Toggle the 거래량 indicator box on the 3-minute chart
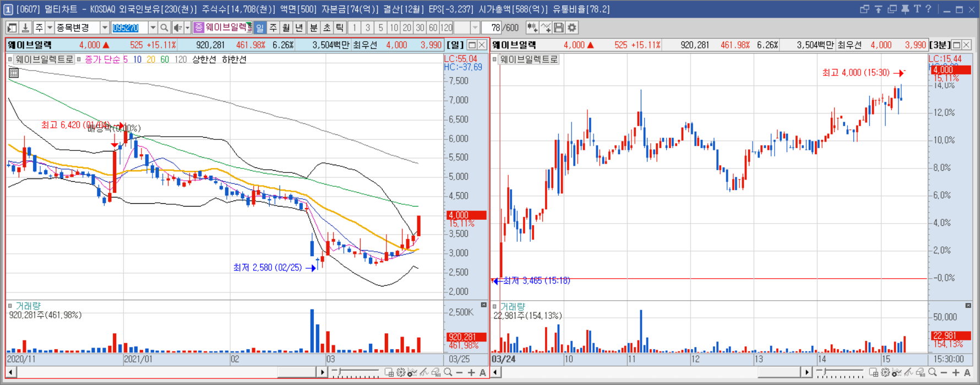This screenshot has height=385, width=980. point(494,306)
